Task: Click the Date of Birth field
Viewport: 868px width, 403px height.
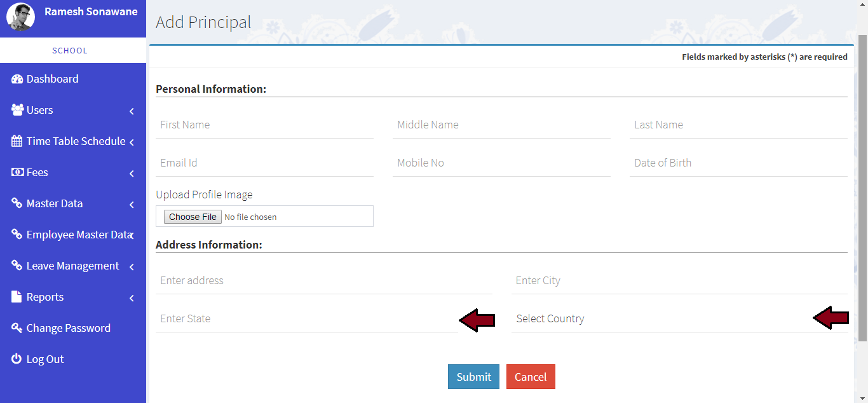Action: coord(738,163)
